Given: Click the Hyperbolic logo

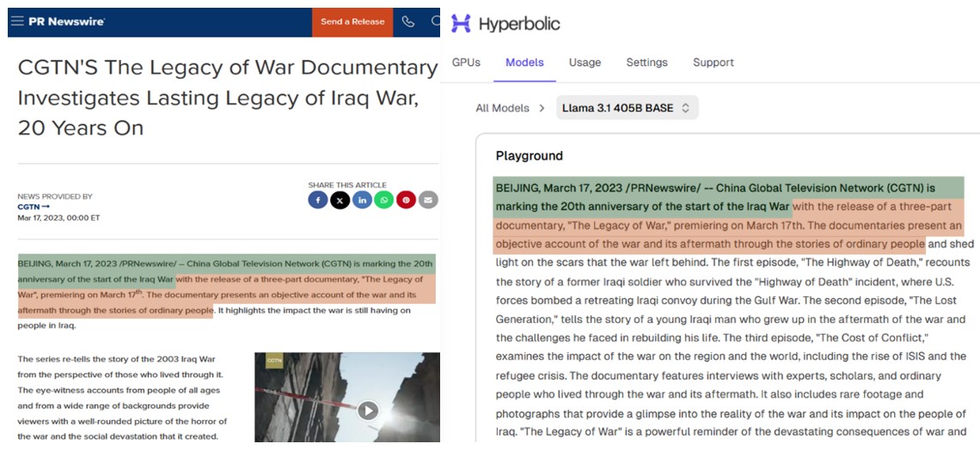Looking at the screenshot, I should point(505,24).
